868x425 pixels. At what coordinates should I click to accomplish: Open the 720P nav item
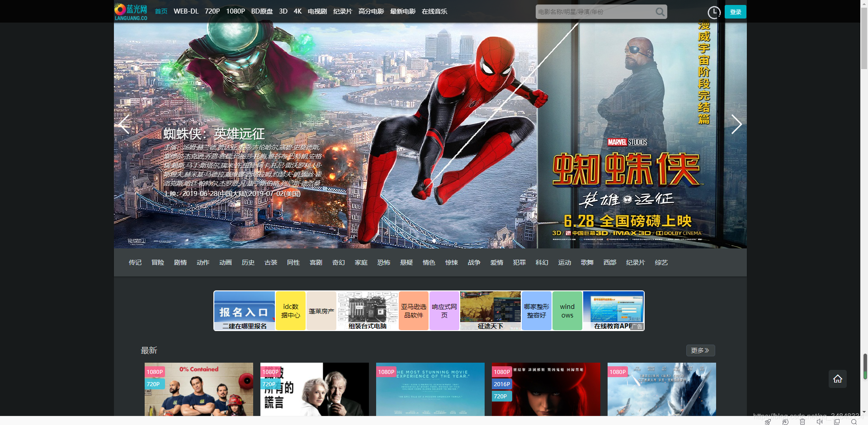tap(212, 11)
